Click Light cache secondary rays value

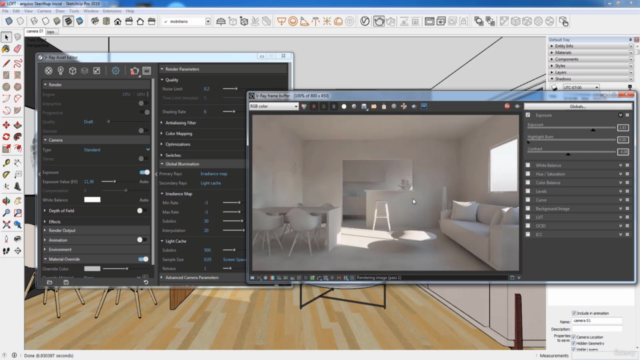[x=211, y=183]
